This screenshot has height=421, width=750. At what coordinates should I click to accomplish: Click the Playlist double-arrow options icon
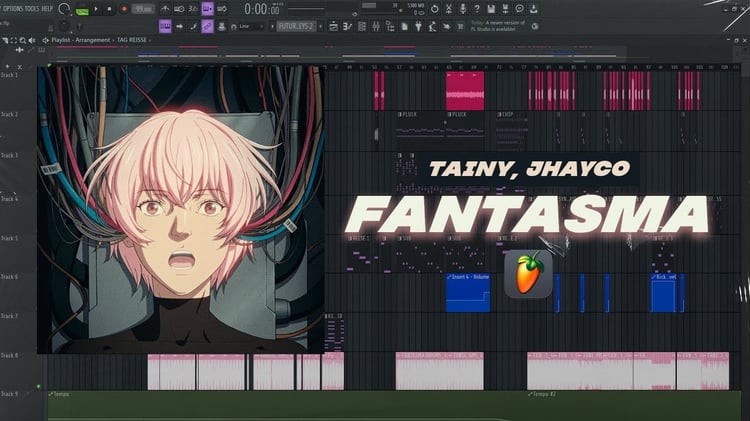click(x=45, y=40)
